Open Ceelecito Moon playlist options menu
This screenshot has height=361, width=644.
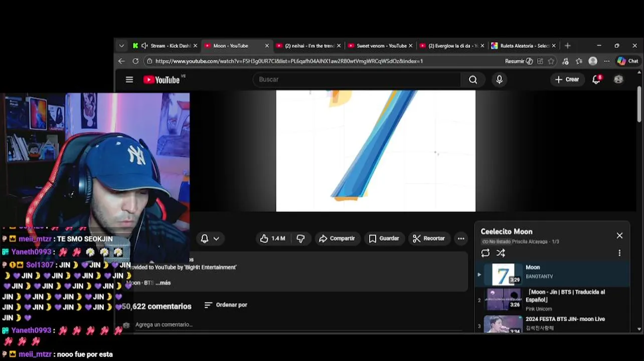coord(619,253)
